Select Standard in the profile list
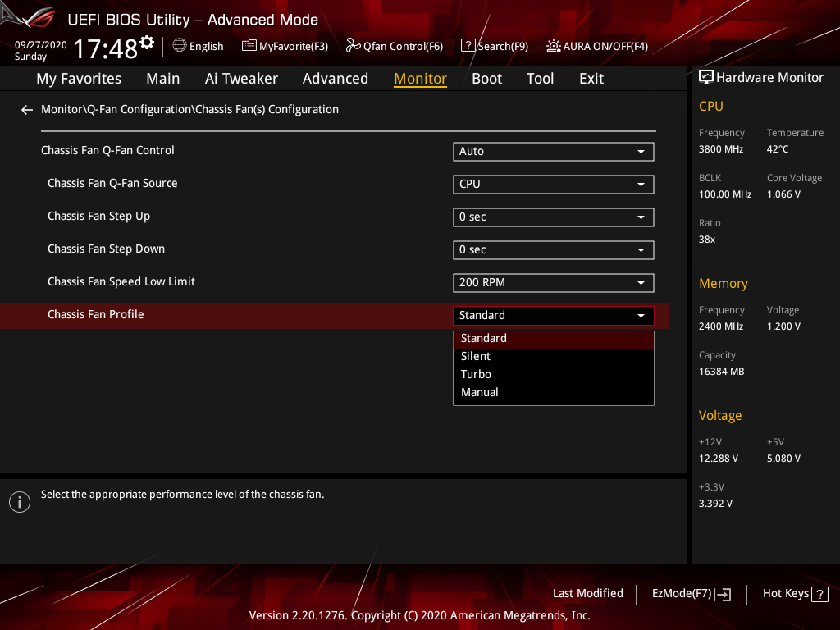The width and height of the screenshot is (840, 630). [554, 339]
